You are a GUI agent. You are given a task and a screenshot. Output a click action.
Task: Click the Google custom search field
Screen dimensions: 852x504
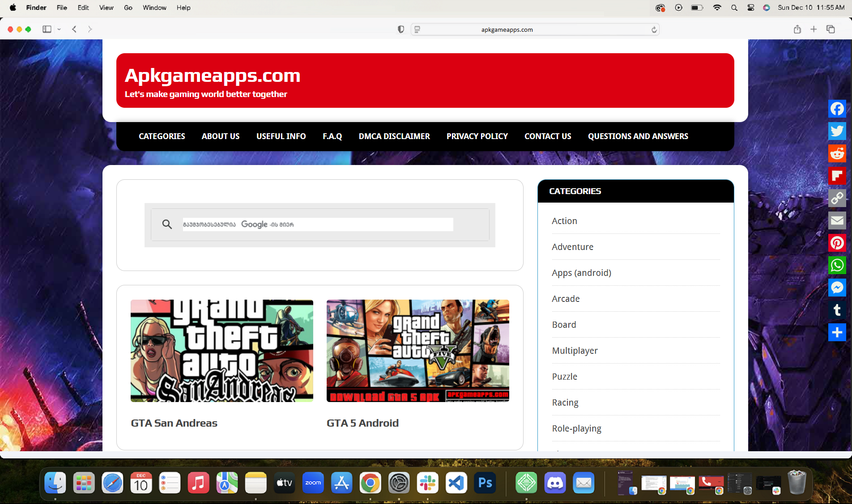pyautogui.click(x=318, y=224)
